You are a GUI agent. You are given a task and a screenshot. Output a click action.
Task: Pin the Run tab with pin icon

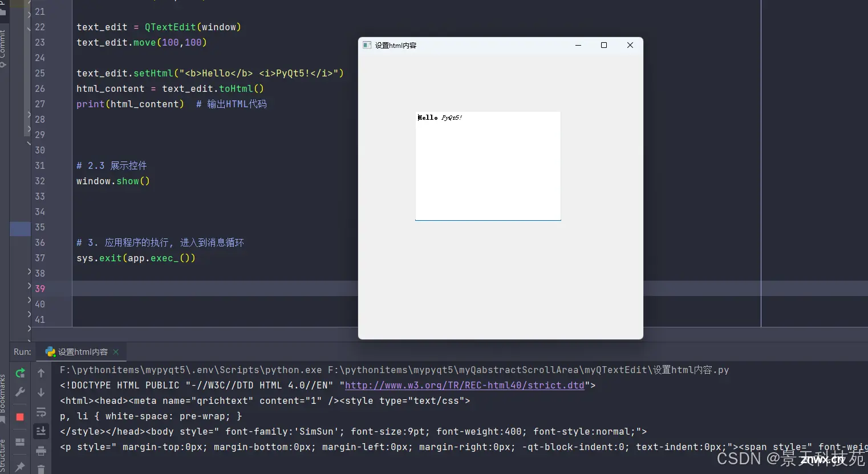20,467
